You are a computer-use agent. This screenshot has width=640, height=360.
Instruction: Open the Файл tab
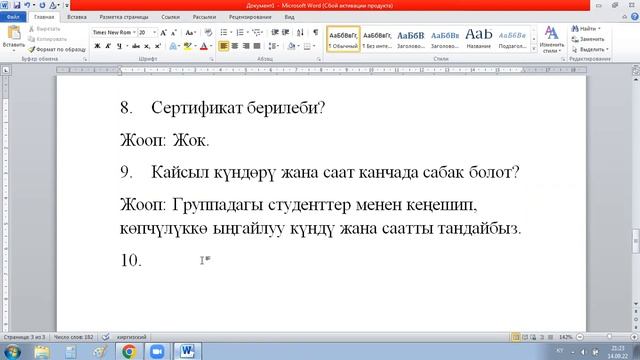[x=13, y=17]
